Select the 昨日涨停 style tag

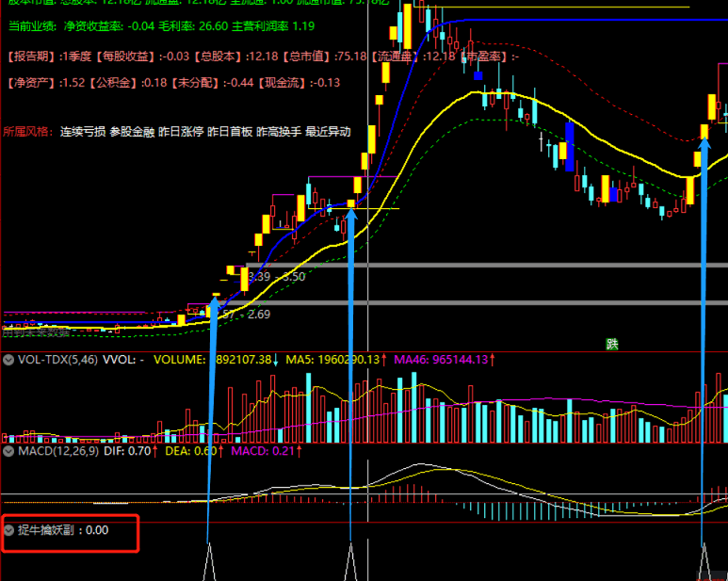181,132
